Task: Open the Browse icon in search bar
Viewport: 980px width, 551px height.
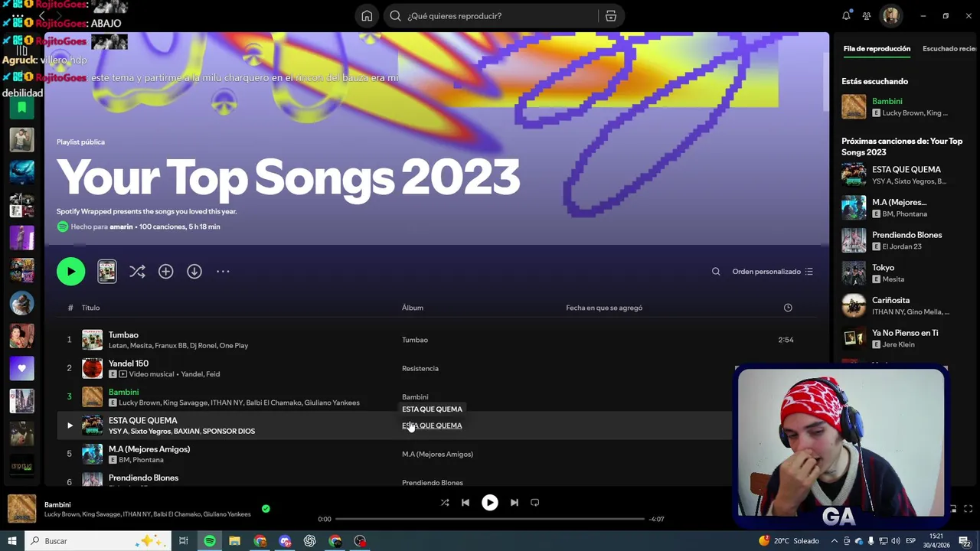Action: point(610,16)
